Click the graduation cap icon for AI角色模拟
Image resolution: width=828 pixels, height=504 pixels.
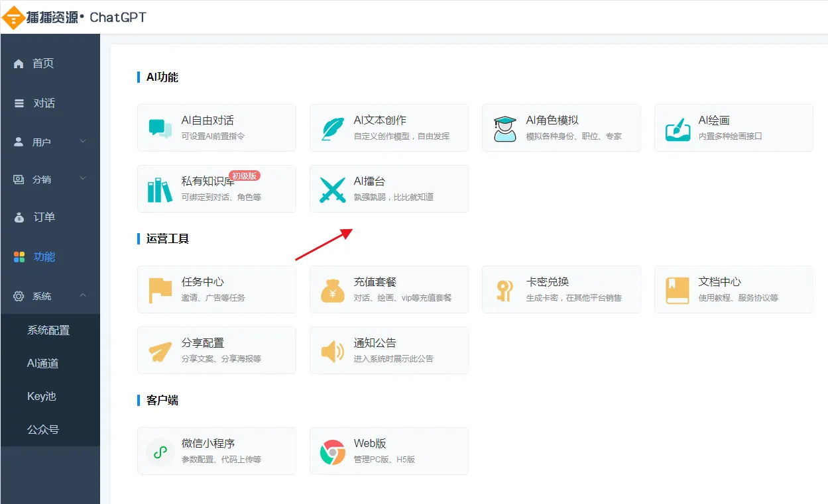(504, 127)
